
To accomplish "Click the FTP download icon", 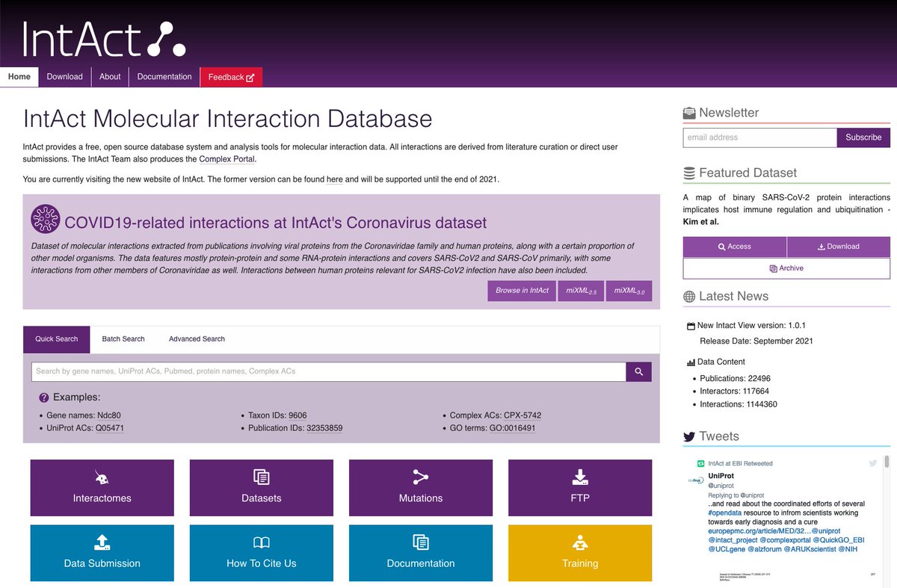I will tap(579, 477).
